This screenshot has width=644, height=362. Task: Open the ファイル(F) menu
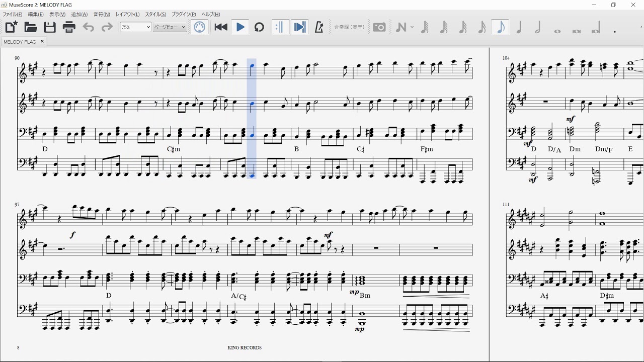point(13,15)
